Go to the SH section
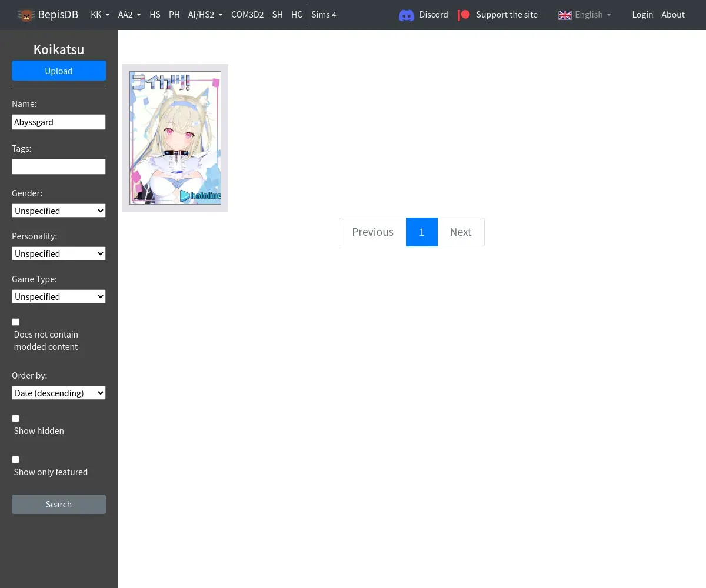Screen dimensions: 706x588 pyautogui.click(x=277, y=15)
